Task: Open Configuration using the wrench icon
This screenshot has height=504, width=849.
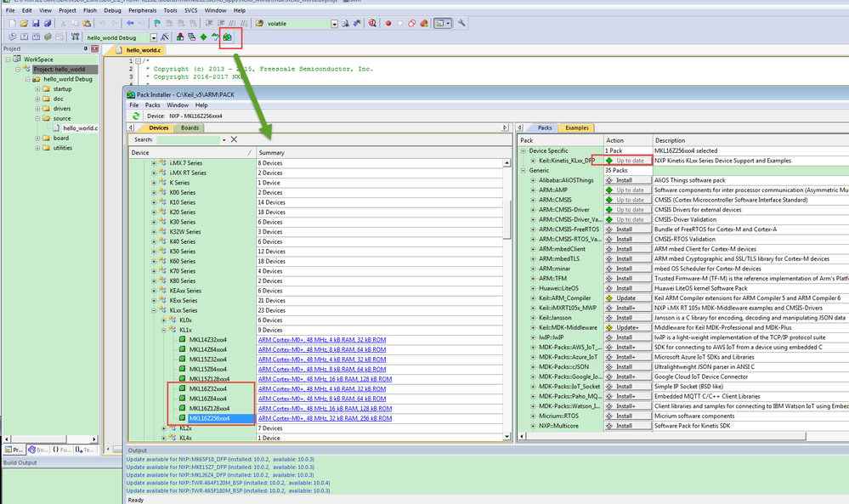Action: point(461,23)
